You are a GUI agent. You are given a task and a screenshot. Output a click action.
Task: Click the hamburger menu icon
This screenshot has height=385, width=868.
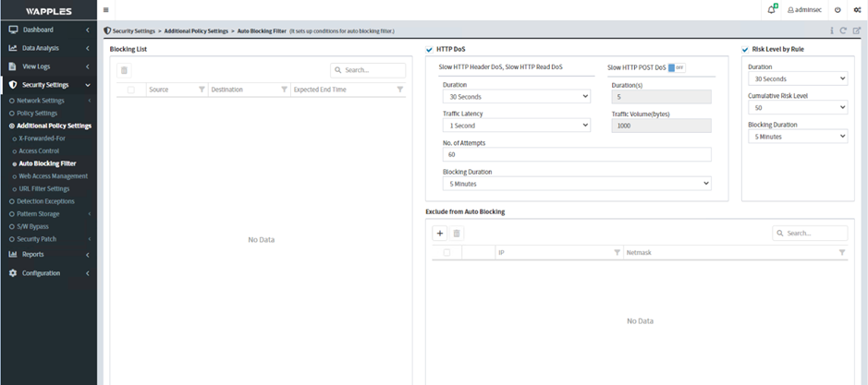(x=105, y=9)
